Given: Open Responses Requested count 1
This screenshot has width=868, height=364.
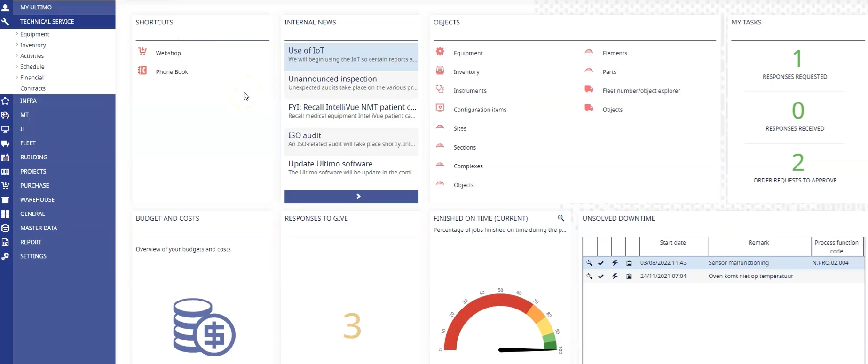Looking at the screenshot, I should click(x=797, y=59).
